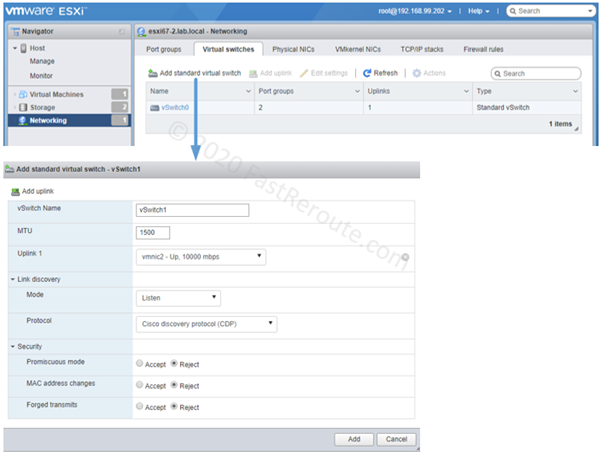Select Accept for MAC address changes

click(139, 385)
